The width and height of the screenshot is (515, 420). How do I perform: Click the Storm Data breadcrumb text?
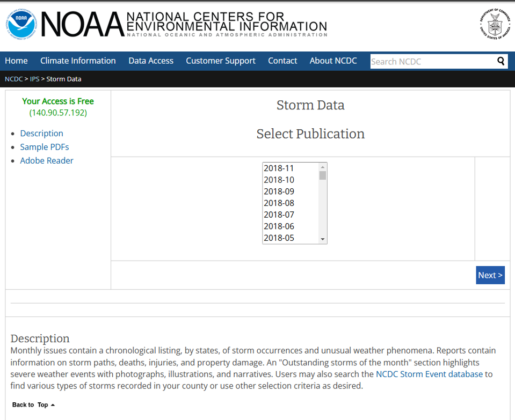coord(64,79)
